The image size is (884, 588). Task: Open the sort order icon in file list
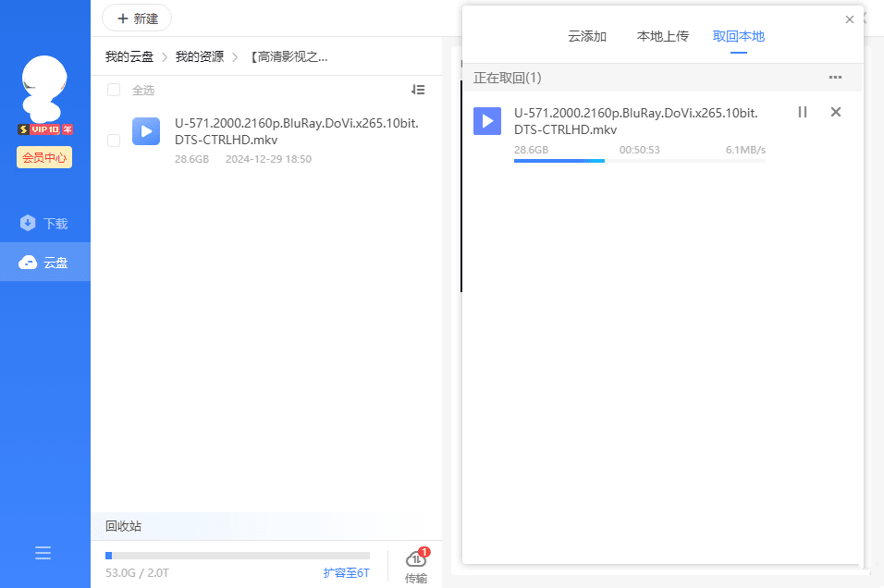pos(418,90)
